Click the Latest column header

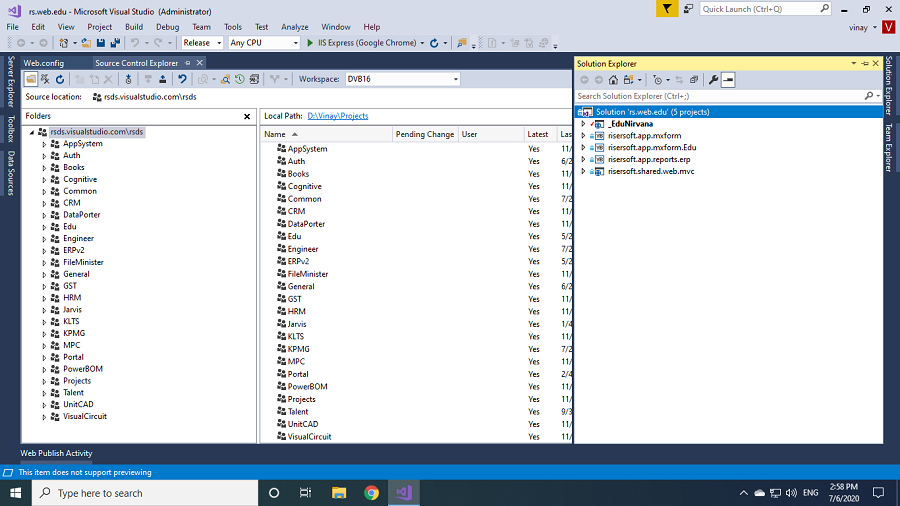tap(540, 134)
